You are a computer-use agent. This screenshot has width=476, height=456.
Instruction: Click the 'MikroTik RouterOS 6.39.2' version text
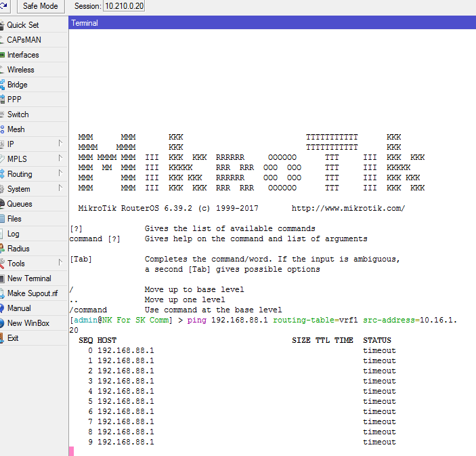pyautogui.click(x=135, y=209)
